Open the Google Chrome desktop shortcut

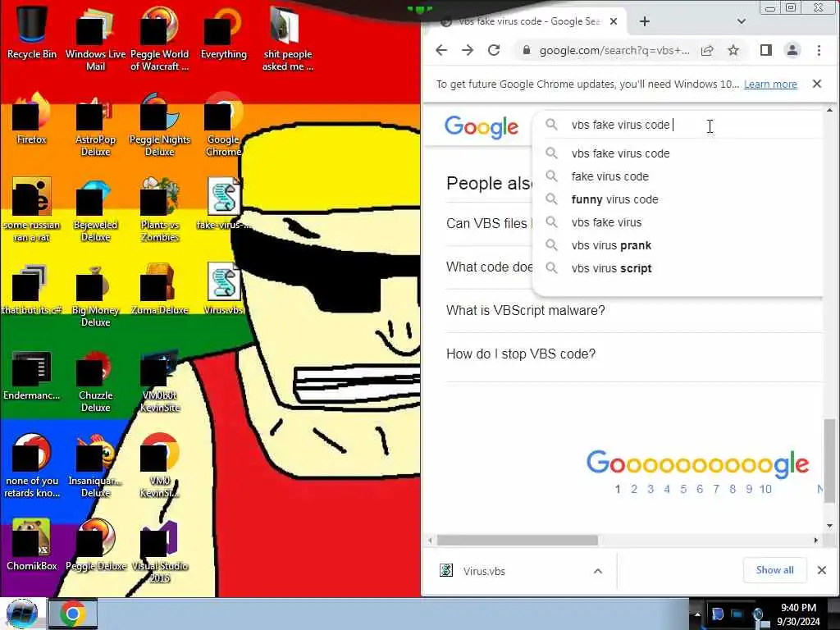[223, 125]
